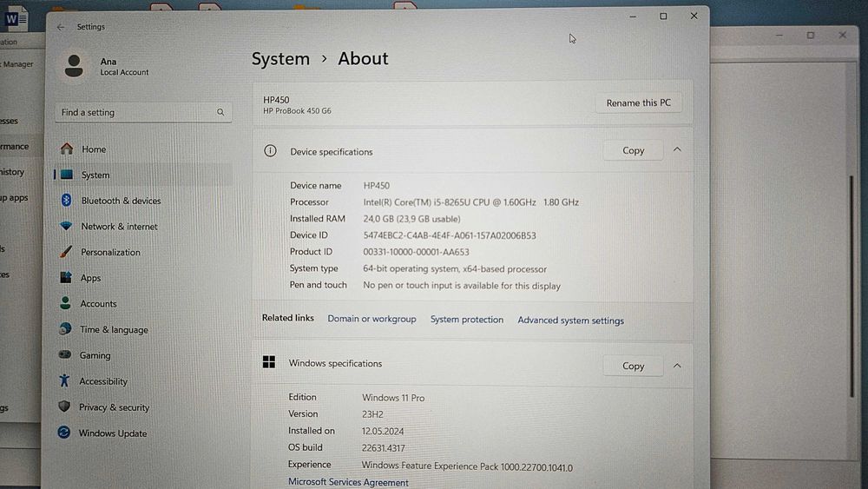Click the Experience value Windows Feature Experience Pack
The width and height of the screenshot is (868, 489).
click(x=467, y=466)
